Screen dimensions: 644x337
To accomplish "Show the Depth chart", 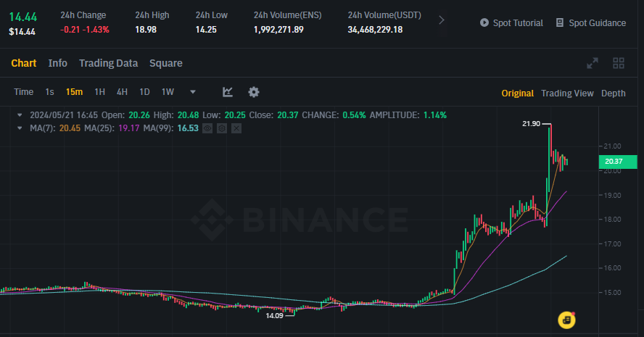I will point(614,93).
